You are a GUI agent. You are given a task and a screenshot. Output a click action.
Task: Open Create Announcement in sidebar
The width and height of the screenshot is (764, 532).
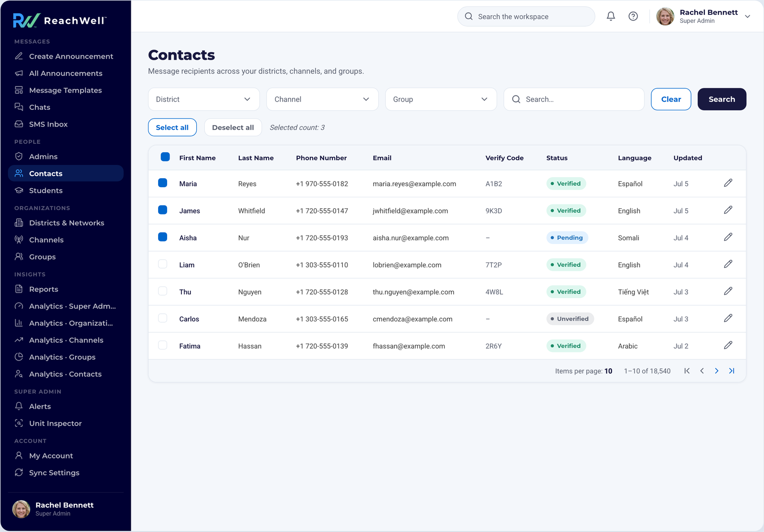[x=66, y=56]
